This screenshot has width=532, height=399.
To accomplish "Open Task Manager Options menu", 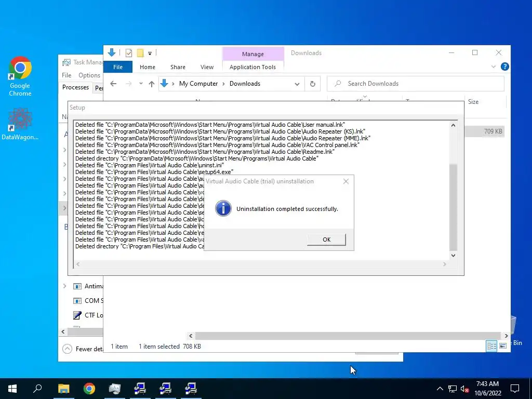I will coord(89,75).
